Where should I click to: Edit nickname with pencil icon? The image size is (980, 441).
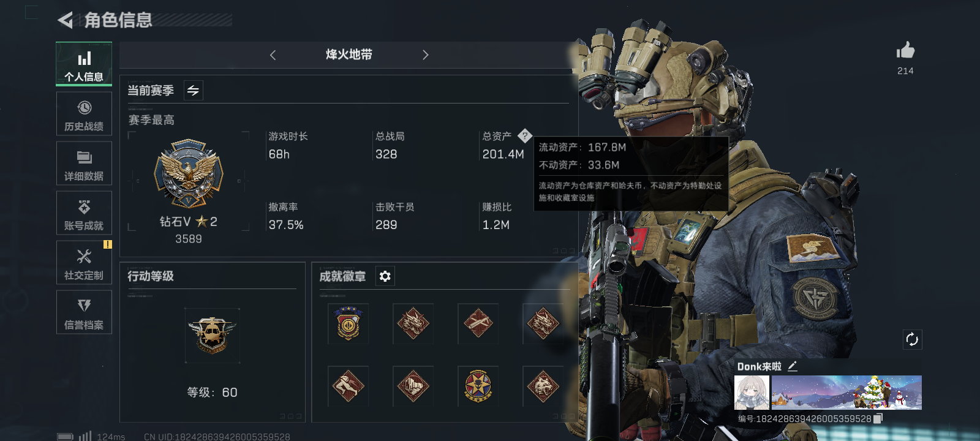[793, 366]
